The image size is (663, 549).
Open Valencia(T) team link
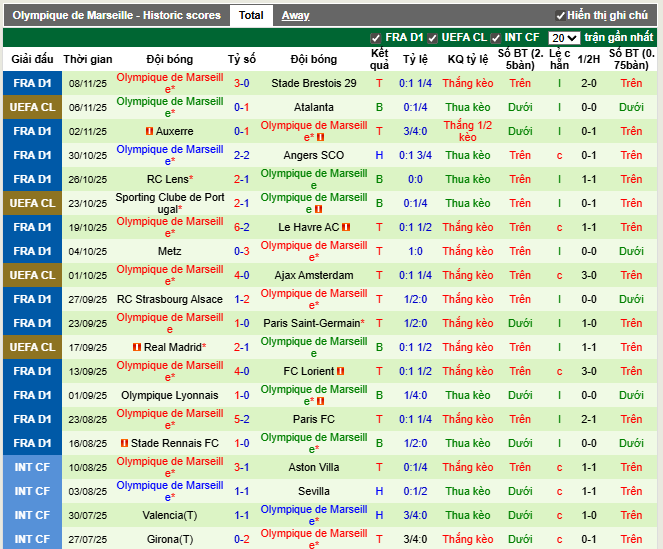tap(170, 516)
